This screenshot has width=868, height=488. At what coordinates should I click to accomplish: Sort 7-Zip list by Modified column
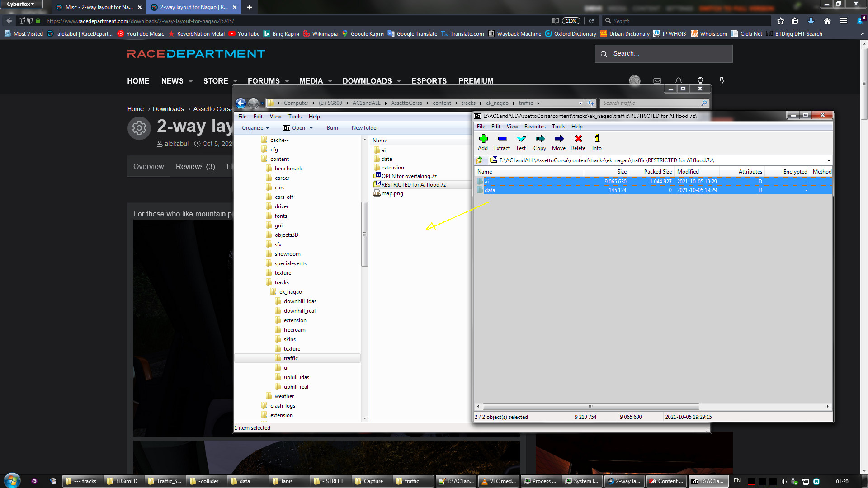click(697, 172)
